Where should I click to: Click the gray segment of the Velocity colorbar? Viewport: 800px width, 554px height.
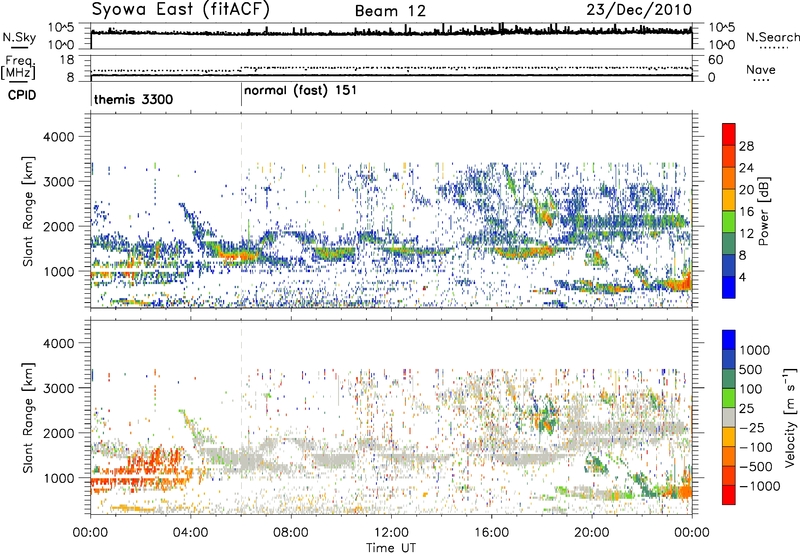tap(729, 418)
